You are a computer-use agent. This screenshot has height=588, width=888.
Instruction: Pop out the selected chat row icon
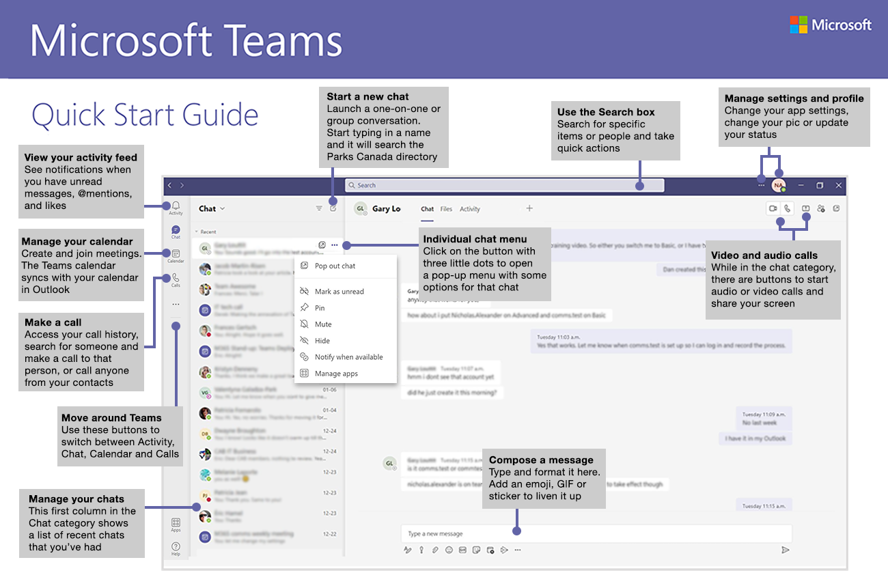pos(322,244)
